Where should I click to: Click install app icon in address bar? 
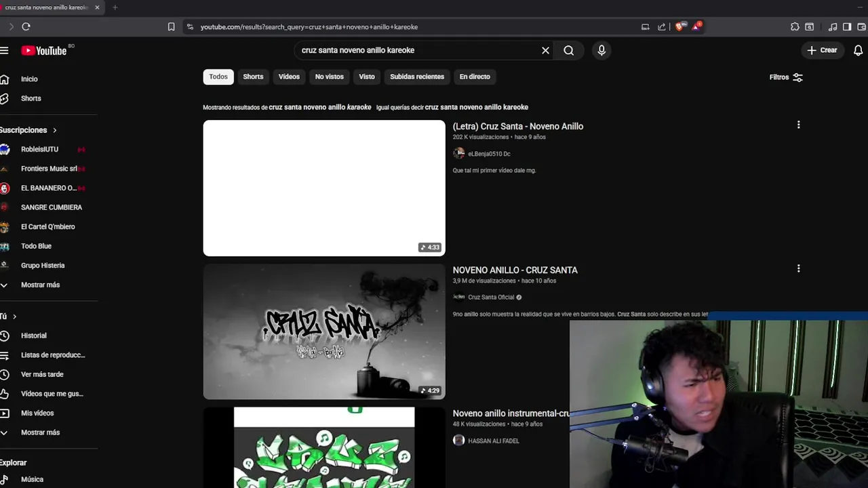pyautogui.click(x=645, y=27)
